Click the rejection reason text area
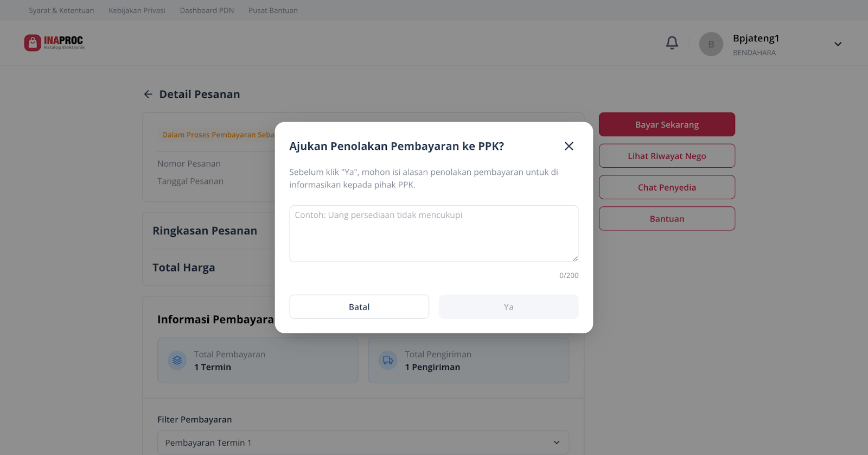The height and width of the screenshot is (455, 868). coord(433,233)
